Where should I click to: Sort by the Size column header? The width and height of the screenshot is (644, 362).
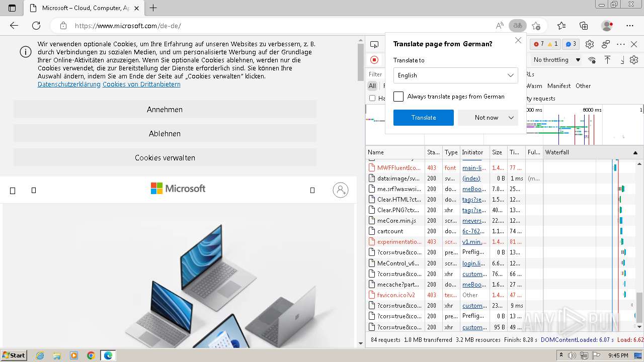(x=498, y=152)
